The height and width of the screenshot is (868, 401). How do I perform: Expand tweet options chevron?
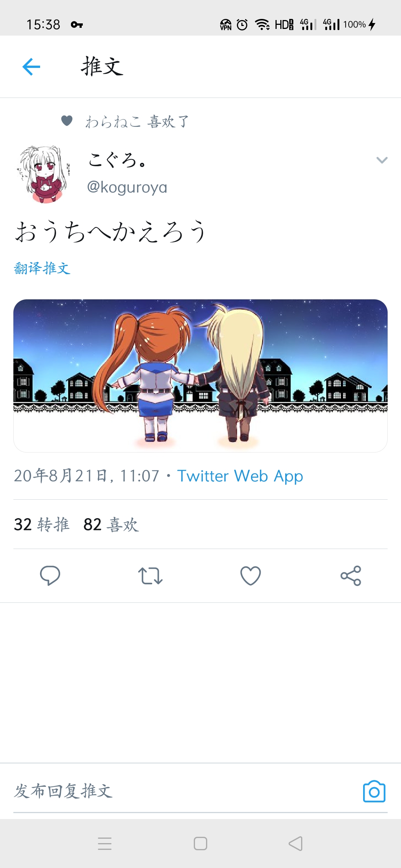pyautogui.click(x=382, y=160)
